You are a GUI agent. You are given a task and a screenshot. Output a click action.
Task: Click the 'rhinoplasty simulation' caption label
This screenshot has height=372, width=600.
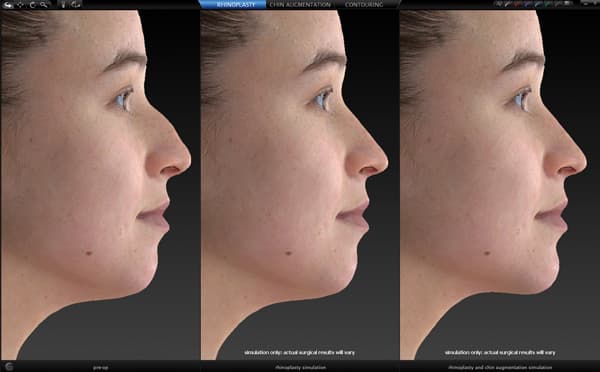[300, 367]
